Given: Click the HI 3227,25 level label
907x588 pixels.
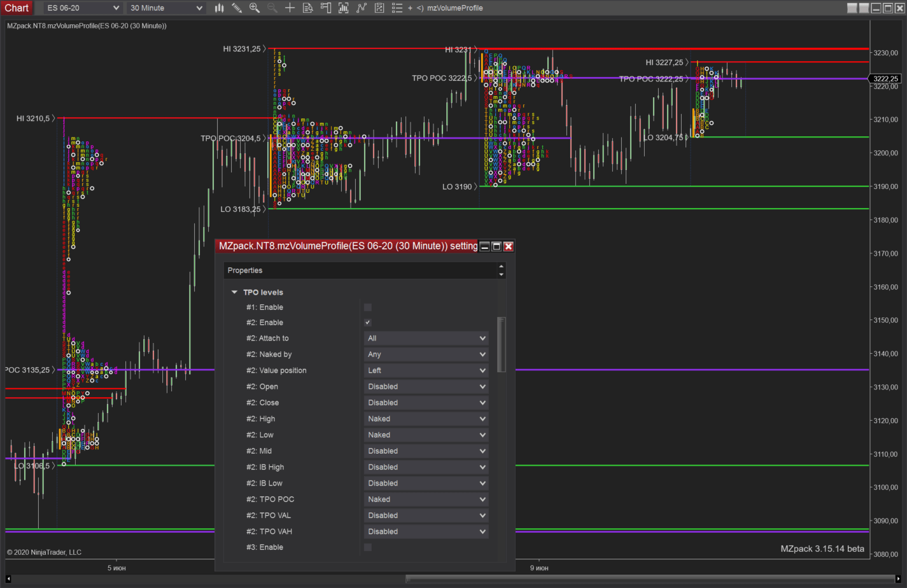Looking at the screenshot, I should point(664,62).
